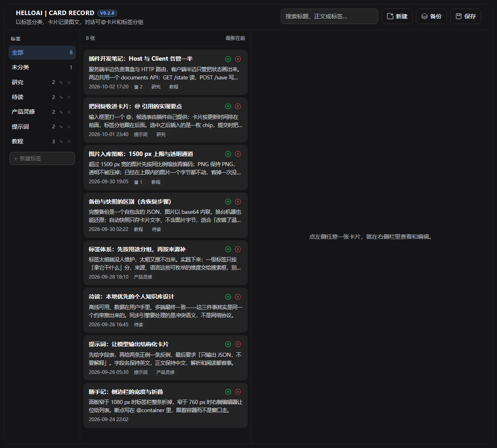The width and height of the screenshot is (497, 448).
Task: Delete the 把回复收进卡片 card via red X
Action: tap(238, 106)
